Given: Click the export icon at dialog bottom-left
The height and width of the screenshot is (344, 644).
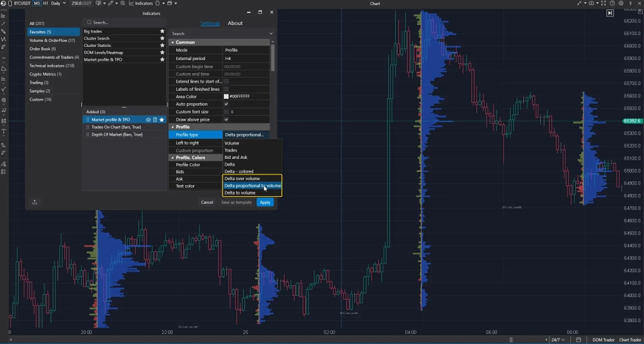Looking at the screenshot, I should (34, 202).
